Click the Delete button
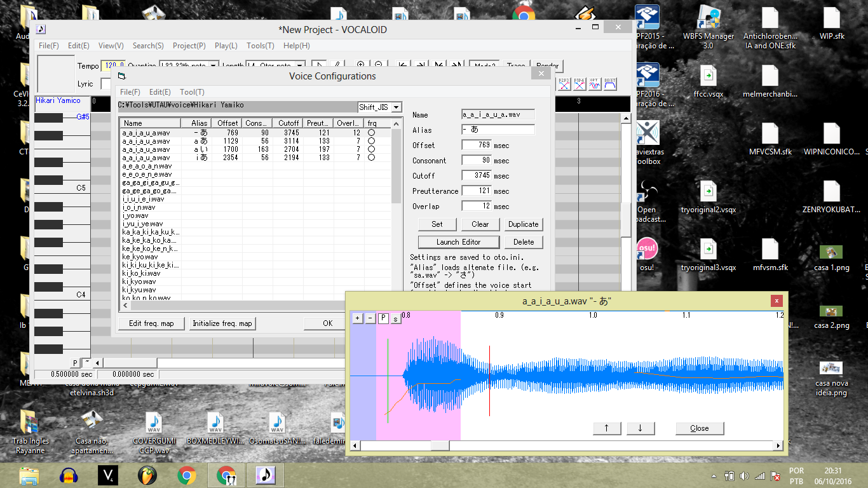Screen dimensions: 868x488 (524, 242)
